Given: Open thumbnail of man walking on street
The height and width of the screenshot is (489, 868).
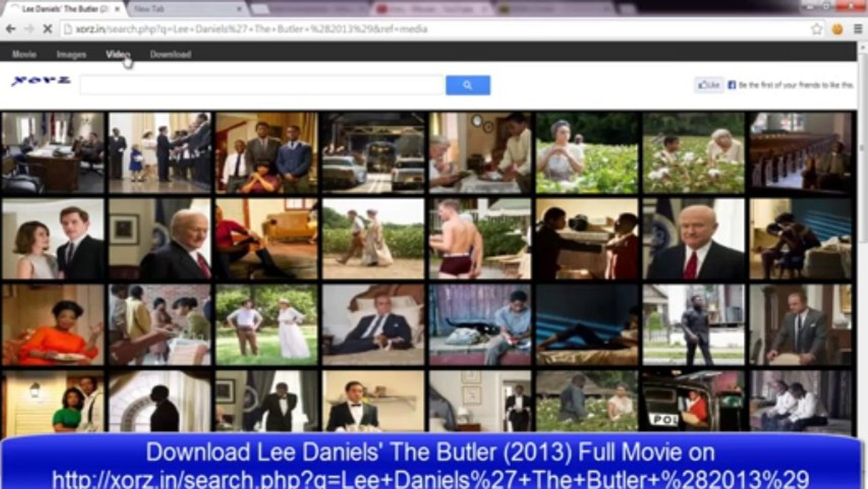Looking at the screenshot, I should (694, 325).
